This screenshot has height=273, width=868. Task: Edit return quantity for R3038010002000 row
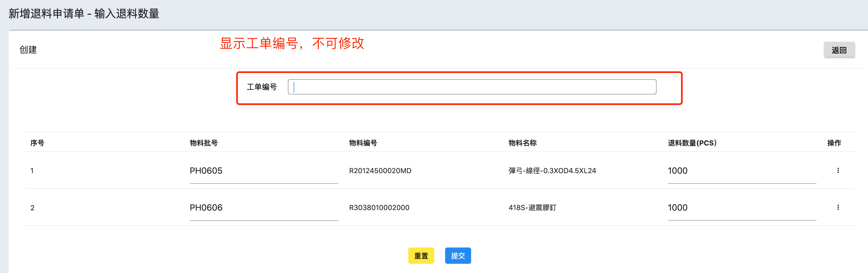pyautogui.click(x=742, y=208)
